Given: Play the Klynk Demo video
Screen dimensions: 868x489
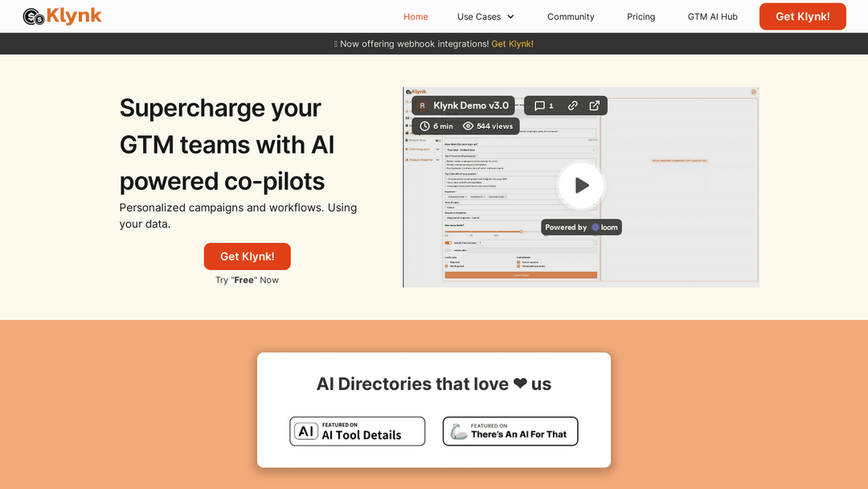Looking at the screenshot, I should 581,185.
